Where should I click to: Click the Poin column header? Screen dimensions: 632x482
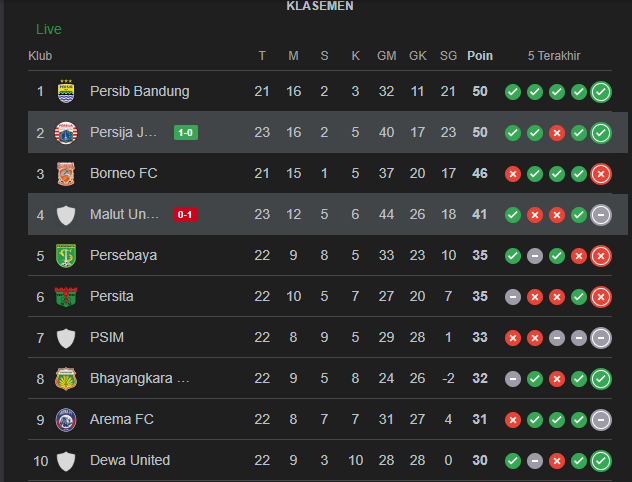[480, 56]
